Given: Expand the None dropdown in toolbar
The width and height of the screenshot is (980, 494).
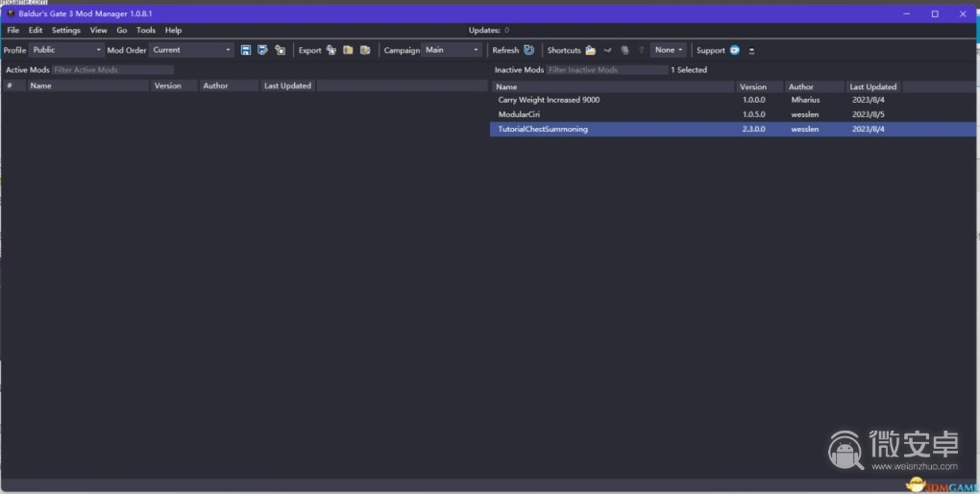Looking at the screenshot, I should pos(669,50).
